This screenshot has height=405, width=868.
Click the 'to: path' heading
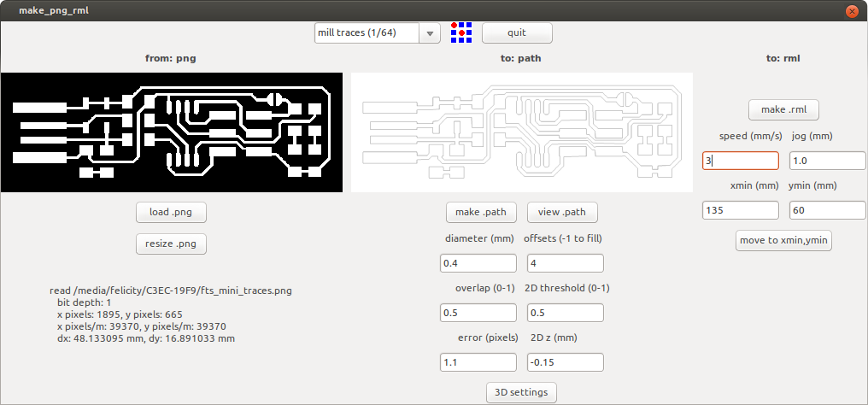(521, 58)
